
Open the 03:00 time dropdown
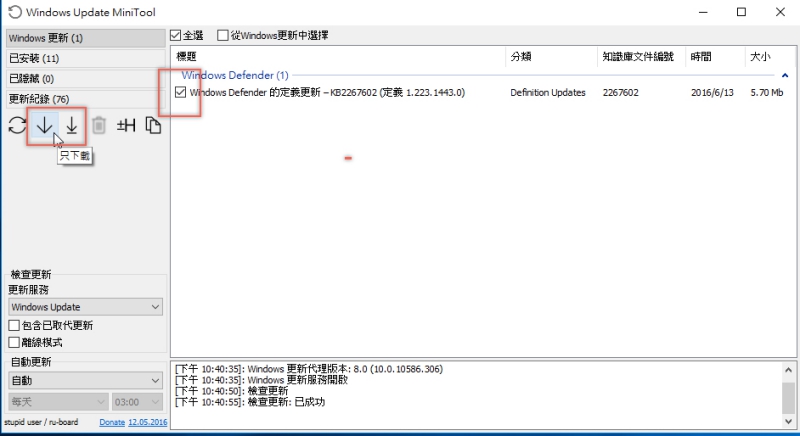137,402
